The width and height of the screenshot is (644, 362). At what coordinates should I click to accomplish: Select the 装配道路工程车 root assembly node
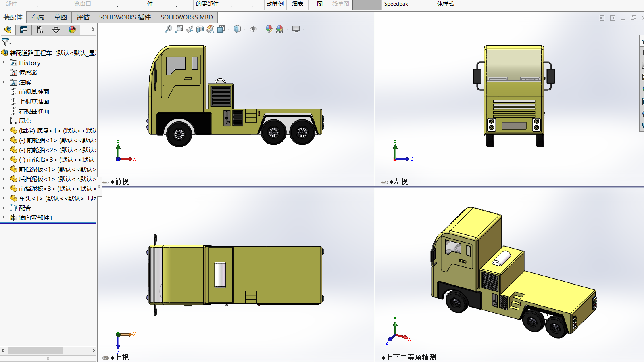pyautogui.click(x=48, y=53)
